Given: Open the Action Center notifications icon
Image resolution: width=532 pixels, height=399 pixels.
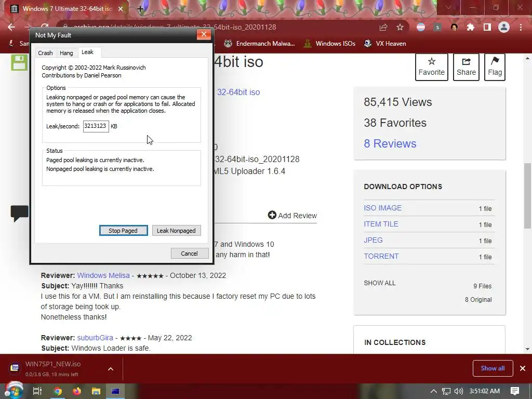Looking at the screenshot, I should click(x=515, y=391).
